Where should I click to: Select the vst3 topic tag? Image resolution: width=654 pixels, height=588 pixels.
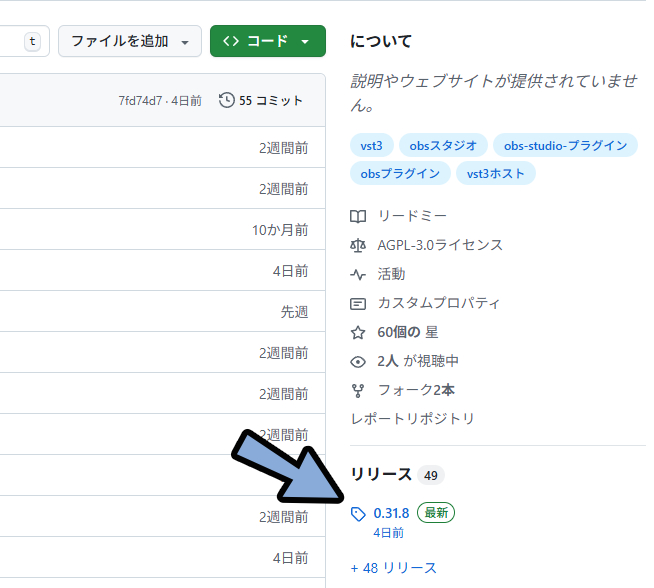[371, 145]
